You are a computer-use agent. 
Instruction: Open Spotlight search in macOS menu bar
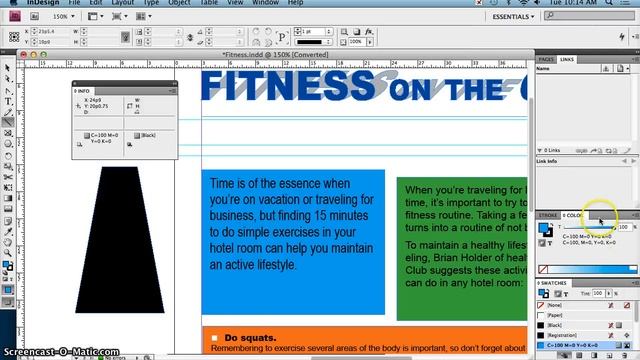609,3
